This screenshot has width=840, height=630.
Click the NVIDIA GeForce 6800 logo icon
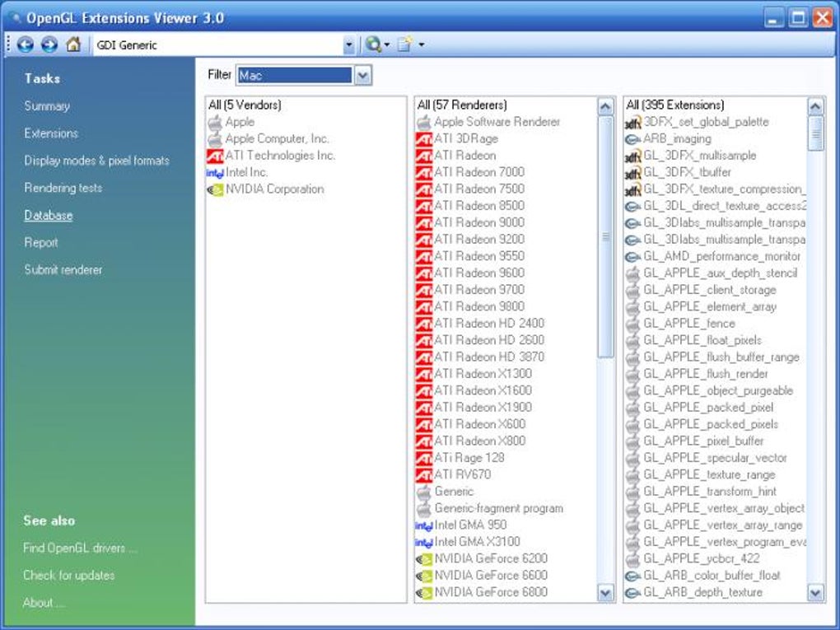[424, 594]
